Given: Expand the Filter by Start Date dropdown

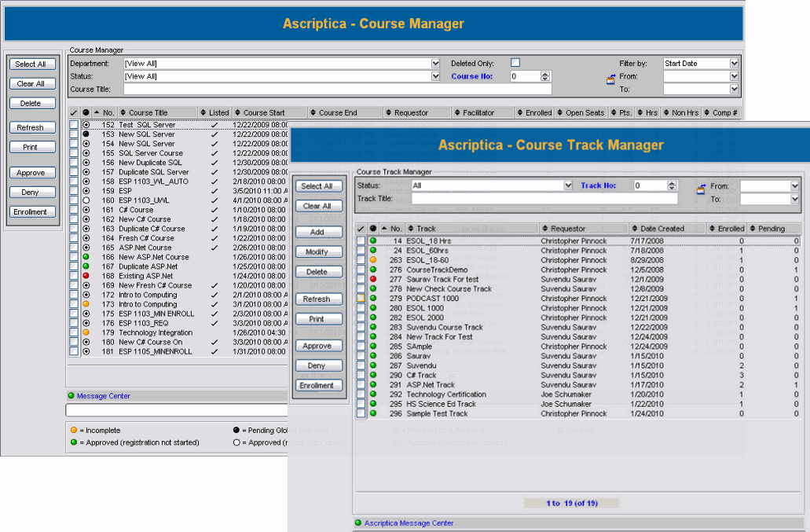Looking at the screenshot, I should pos(734,64).
